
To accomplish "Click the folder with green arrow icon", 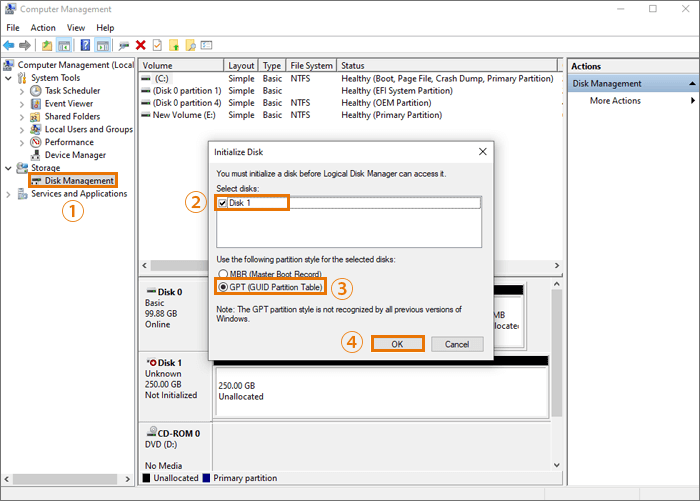I will pos(174,45).
